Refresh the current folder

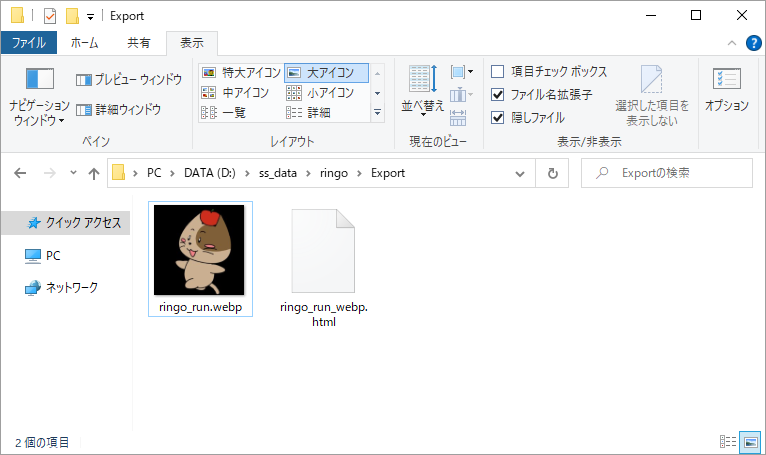pyautogui.click(x=553, y=173)
